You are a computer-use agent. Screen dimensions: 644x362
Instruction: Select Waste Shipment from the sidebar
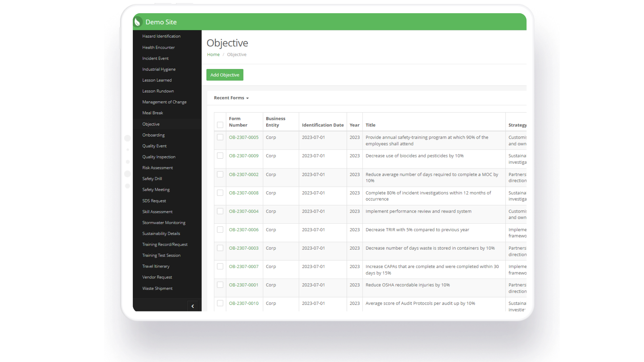[x=157, y=288]
